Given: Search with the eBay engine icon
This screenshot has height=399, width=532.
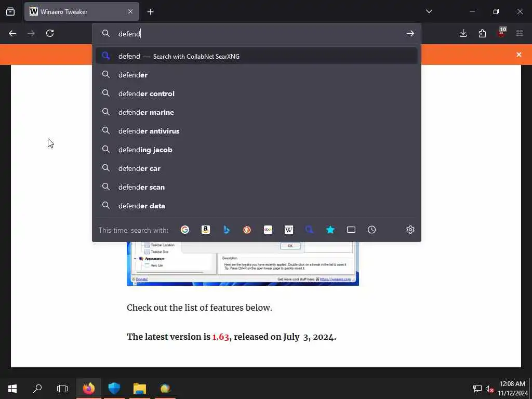Looking at the screenshot, I should 268,230.
